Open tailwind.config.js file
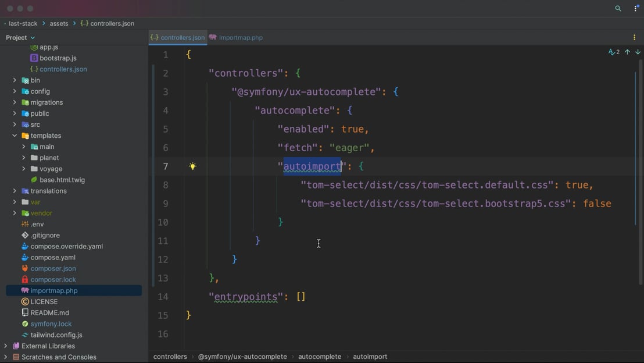The image size is (644, 363). (x=56, y=334)
